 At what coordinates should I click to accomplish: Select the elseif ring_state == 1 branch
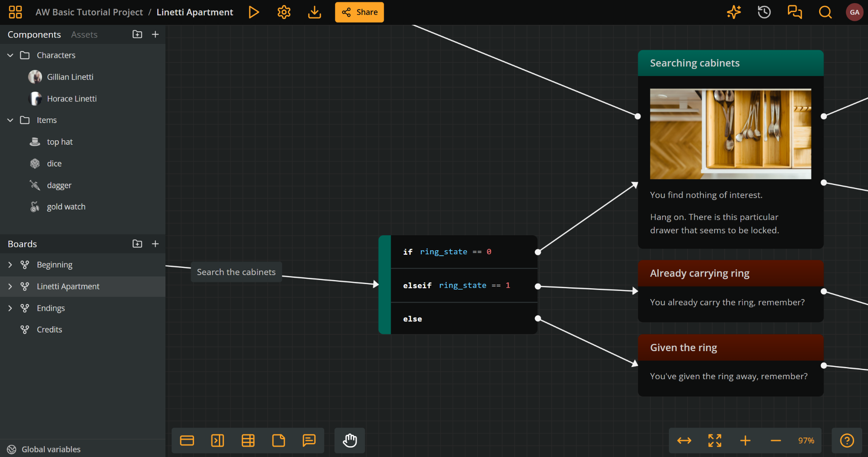[x=464, y=286]
